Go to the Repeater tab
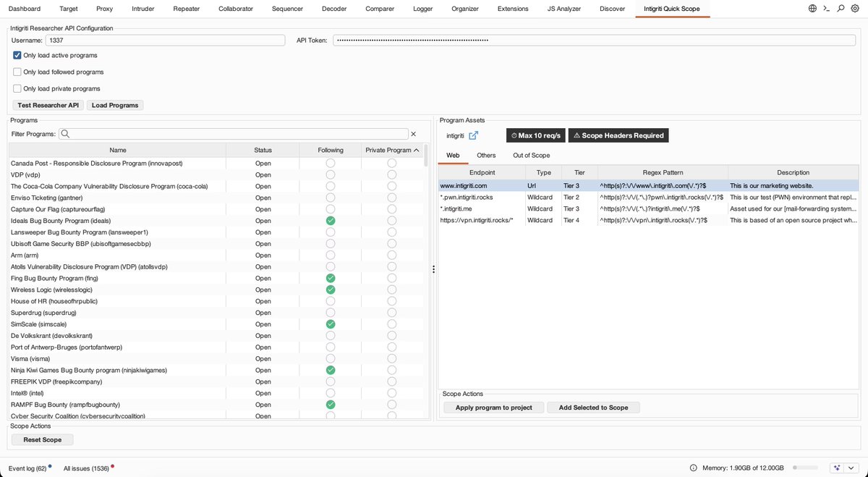This screenshot has height=477, width=868. [x=187, y=9]
